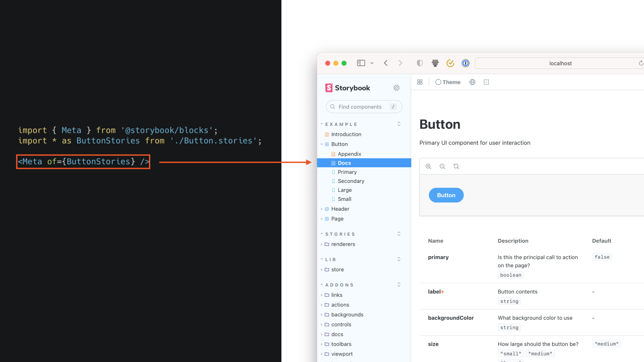
Task: Reset zoom in the preview toolbar
Action: [x=456, y=167]
